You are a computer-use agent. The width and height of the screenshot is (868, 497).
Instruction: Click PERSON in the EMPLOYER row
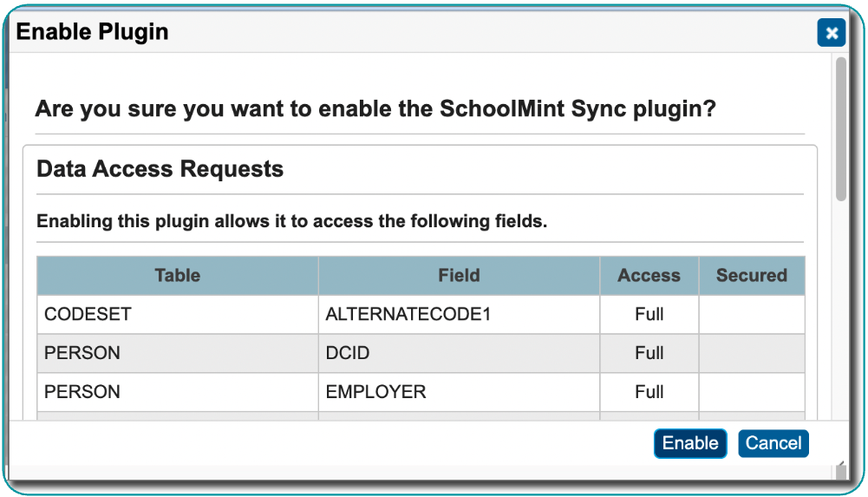[82, 392]
